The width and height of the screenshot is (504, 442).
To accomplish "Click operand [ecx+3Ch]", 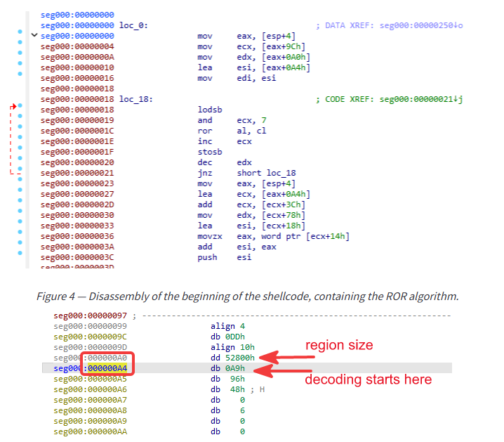I will pyautogui.click(x=284, y=204).
